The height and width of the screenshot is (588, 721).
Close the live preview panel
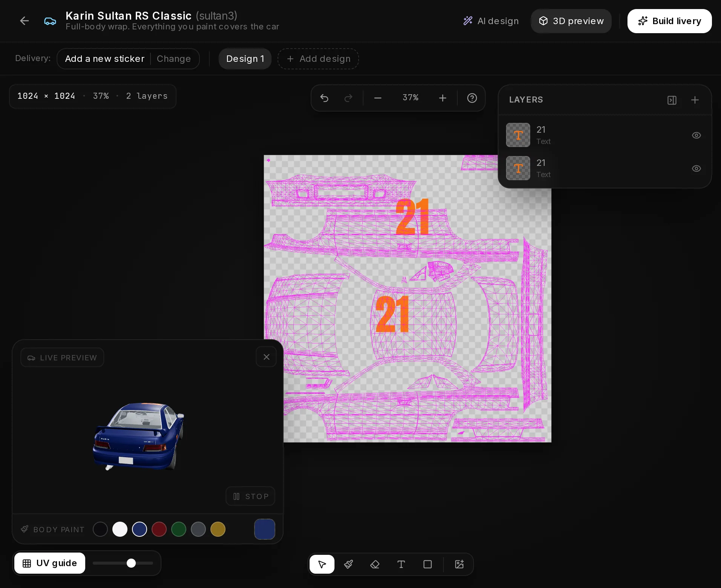tap(267, 357)
